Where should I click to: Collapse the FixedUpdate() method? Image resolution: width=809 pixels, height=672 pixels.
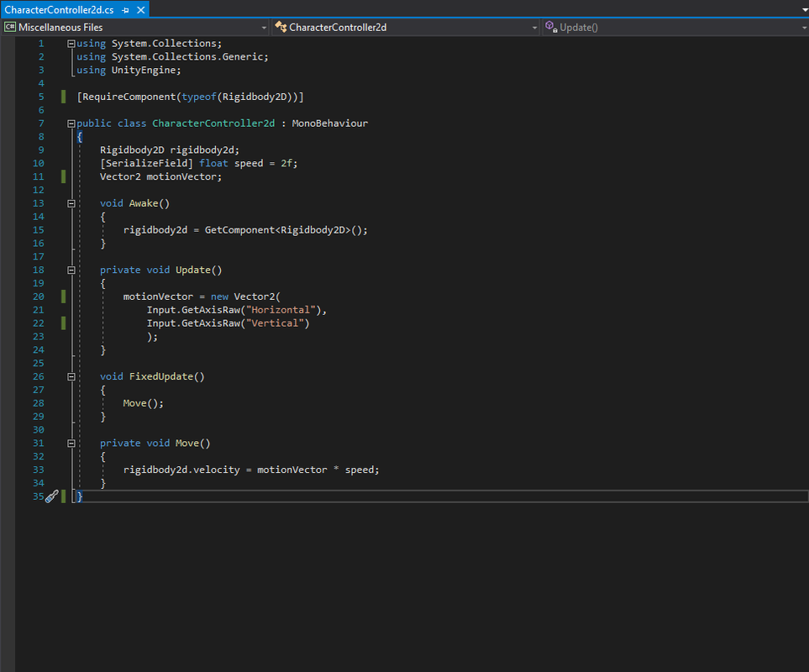[71, 377]
